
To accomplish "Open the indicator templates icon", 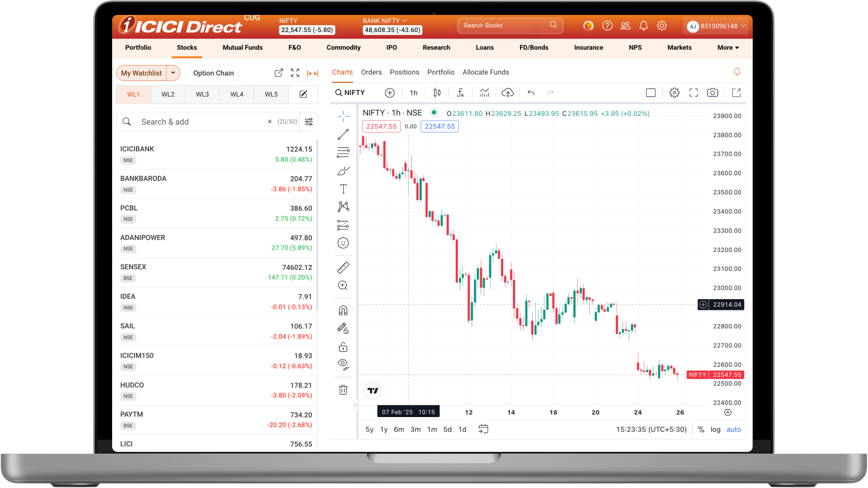I will [485, 93].
